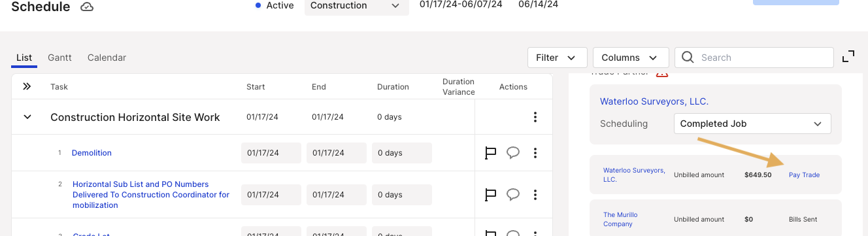Flag the Horizontal Sub List task
The height and width of the screenshot is (236, 868).
[x=490, y=195]
